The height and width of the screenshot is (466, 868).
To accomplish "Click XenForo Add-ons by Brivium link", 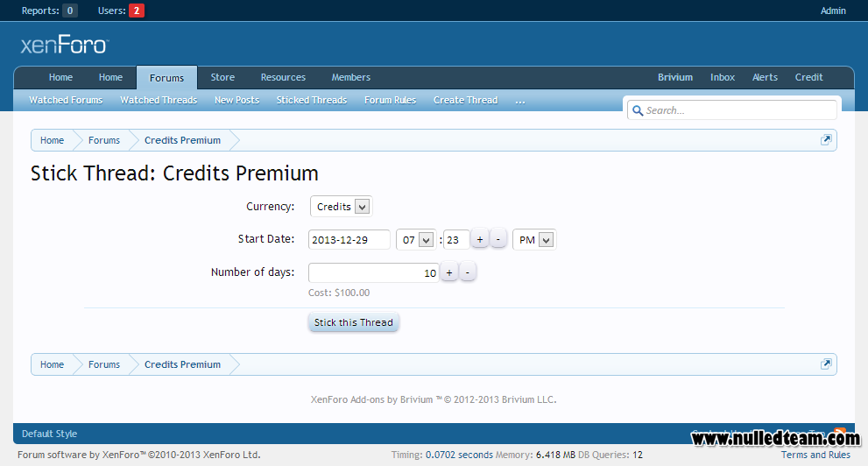I will [x=434, y=399].
